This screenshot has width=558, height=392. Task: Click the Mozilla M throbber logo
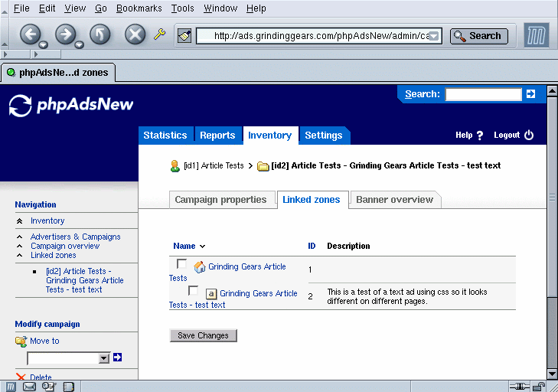(537, 35)
